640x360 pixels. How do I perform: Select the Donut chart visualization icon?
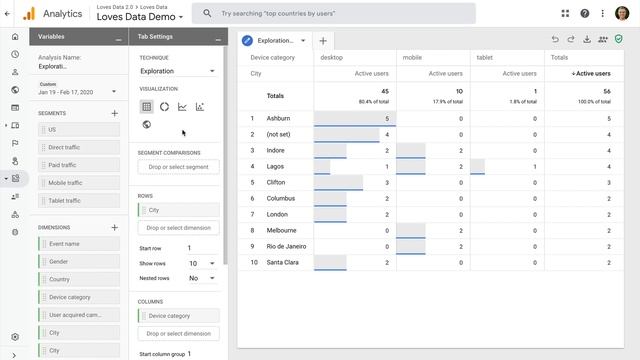coord(164,107)
